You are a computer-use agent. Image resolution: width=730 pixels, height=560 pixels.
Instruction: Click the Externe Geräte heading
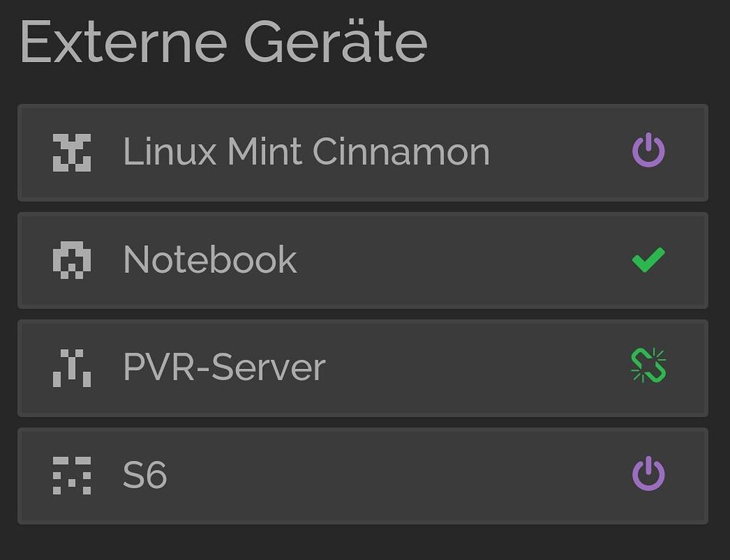tap(223, 42)
